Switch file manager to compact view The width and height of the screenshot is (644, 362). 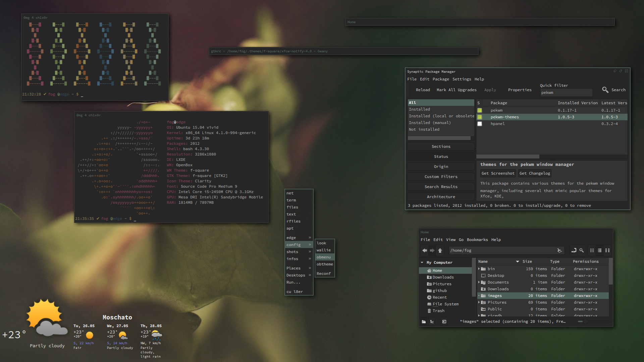tap(607, 250)
